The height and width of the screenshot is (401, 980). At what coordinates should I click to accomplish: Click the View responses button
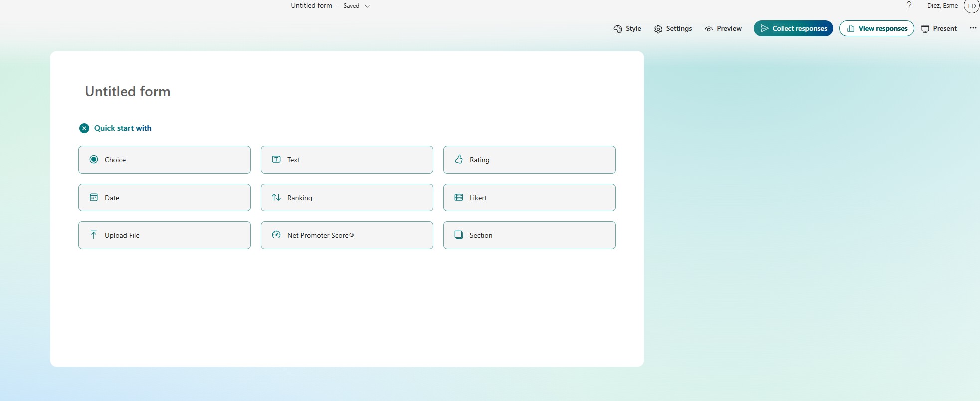[x=876, y=29]
